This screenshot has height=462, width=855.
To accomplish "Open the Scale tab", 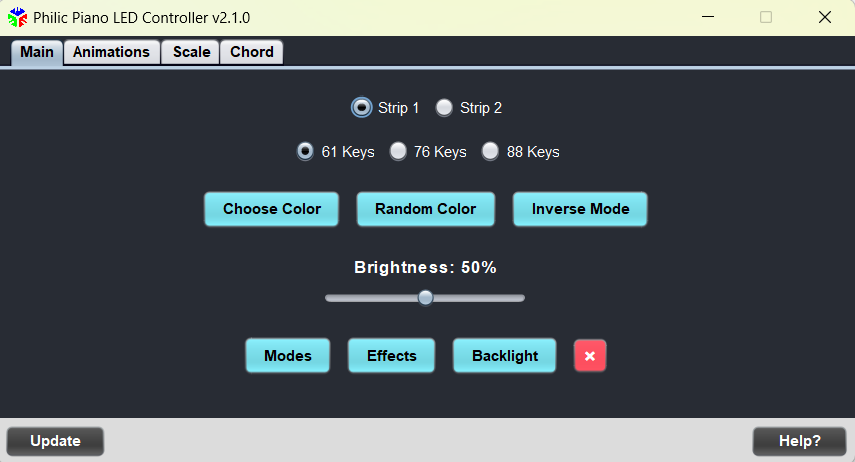I will (x=191, y=52).
